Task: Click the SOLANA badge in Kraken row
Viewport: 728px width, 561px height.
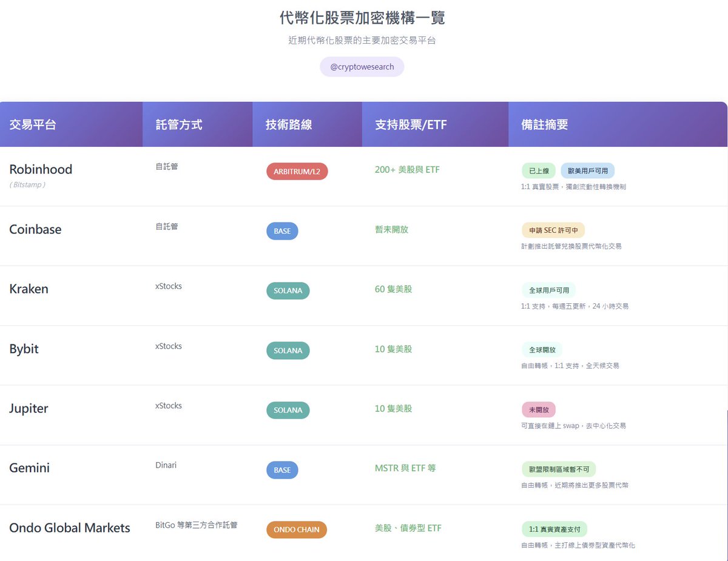Action: [x=288, y=291]
